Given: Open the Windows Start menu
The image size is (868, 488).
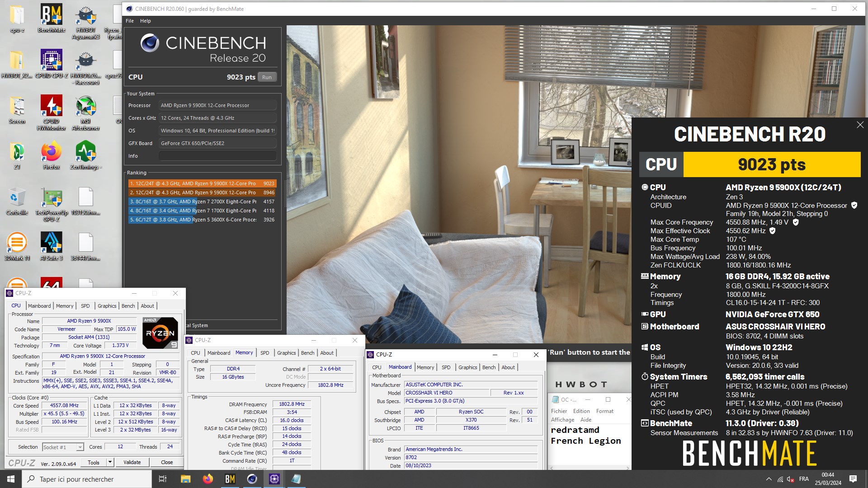Looking at the screenshot, I should pos(11,479).
